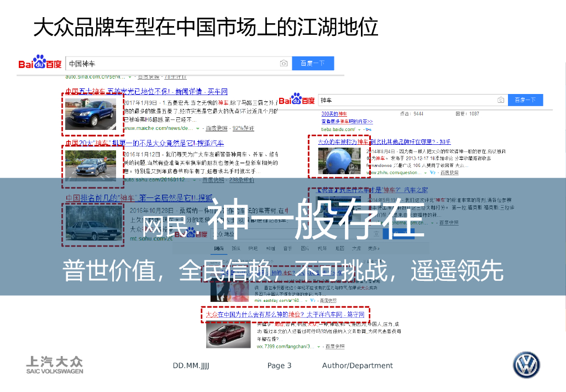Click the dark red sedan thumbnail
The width and height of the screenshot is (566, 392).
(x=228, y=334)
